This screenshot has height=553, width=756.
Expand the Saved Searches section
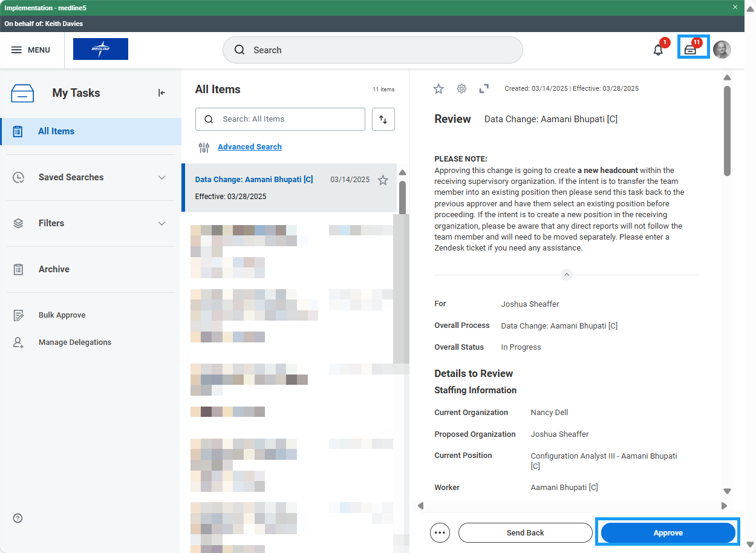161,177
